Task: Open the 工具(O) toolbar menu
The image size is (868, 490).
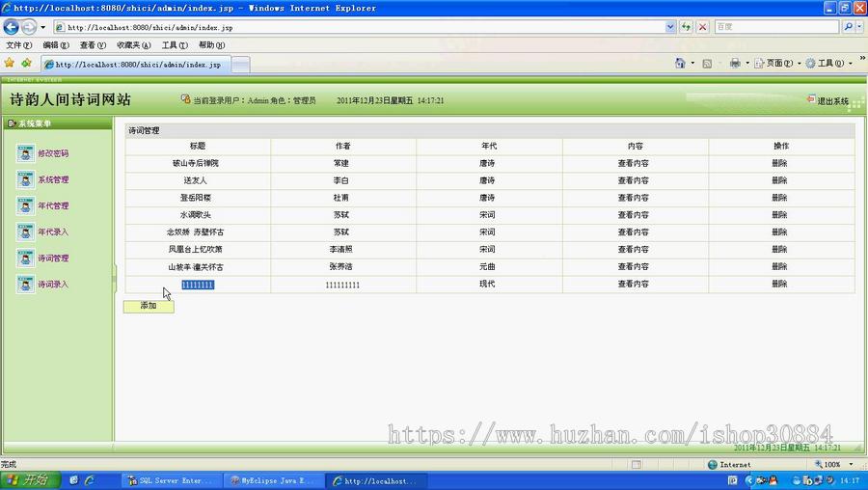Action: (828, 63)
